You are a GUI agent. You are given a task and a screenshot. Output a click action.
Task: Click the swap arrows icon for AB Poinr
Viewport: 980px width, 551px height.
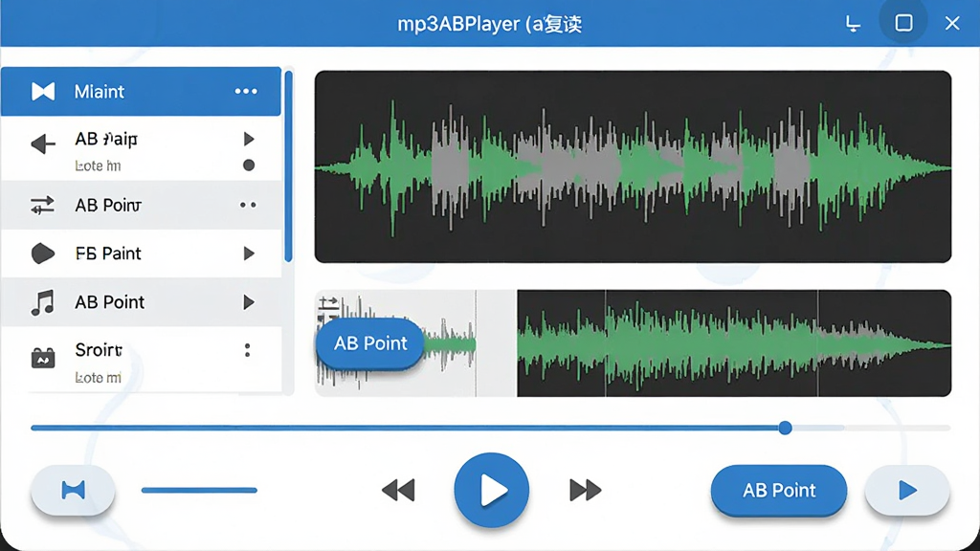(x=42, y=205)
